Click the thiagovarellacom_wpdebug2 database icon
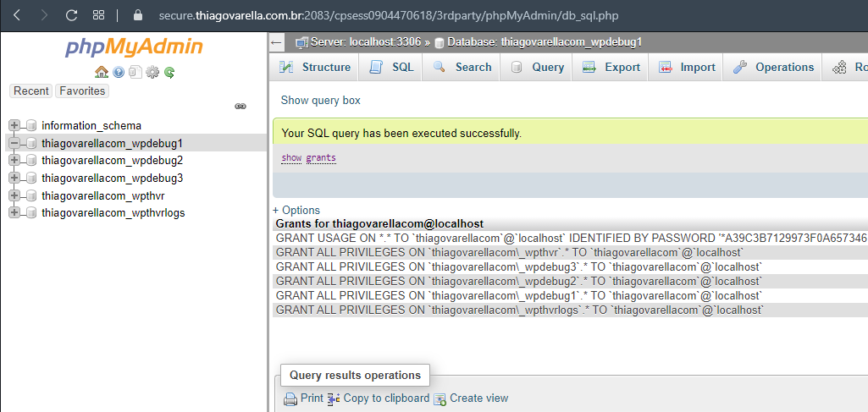This screenshot has width=868, height=412. point(31,161)
